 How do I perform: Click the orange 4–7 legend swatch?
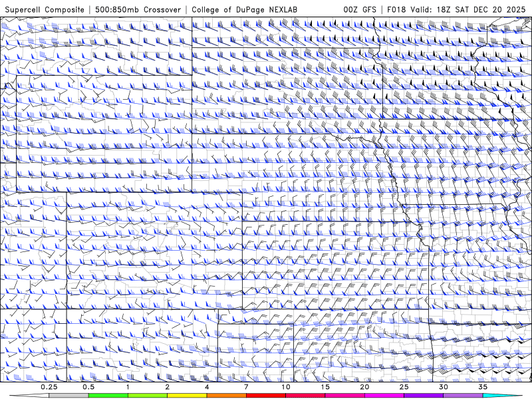tap(226, 396)
